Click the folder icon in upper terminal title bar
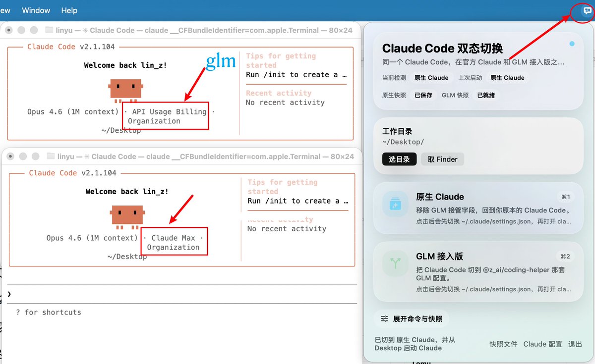The image size is (595, 364). 49,30
